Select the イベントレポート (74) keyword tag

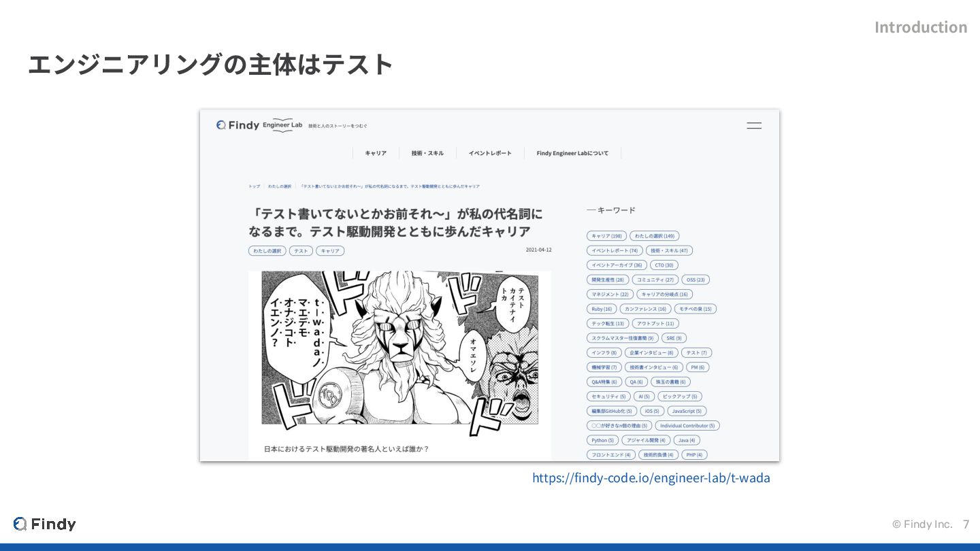coord(615,250)
